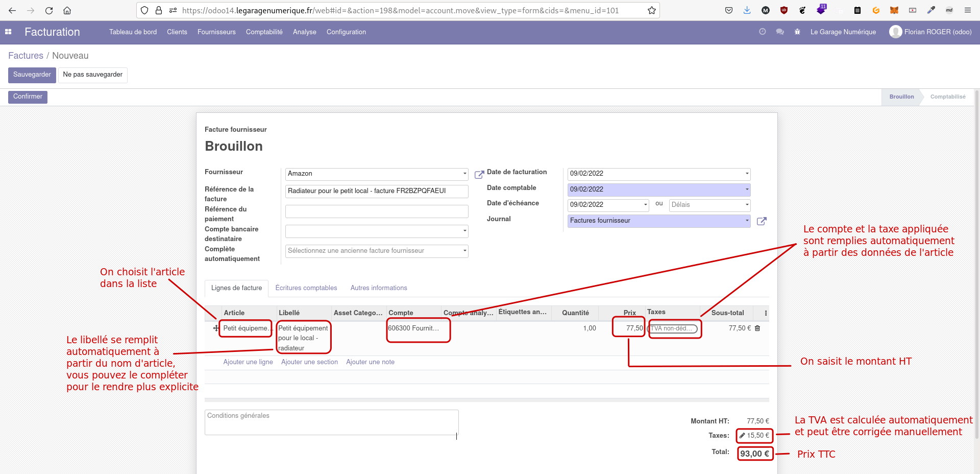Viewport: 980px width, 474px height.
Task: Open the Journal external link icon
Action: click(x=762, y=221)
